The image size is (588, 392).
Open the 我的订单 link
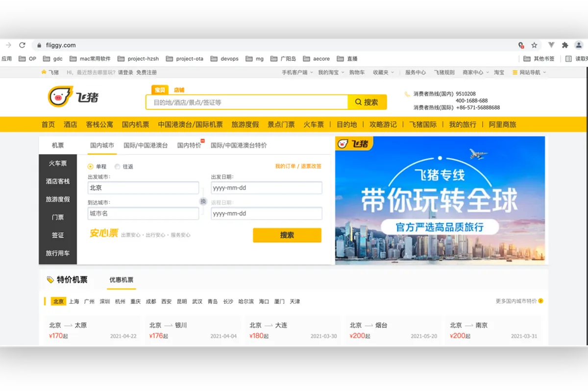pyautogui.click(x=285, y=167)
